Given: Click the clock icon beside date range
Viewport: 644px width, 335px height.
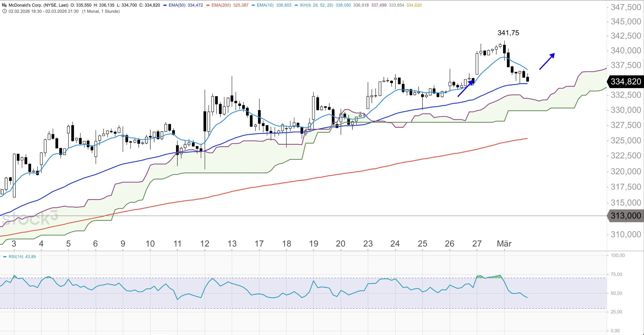Looking at the screenshot, I should tap(5, 11).
